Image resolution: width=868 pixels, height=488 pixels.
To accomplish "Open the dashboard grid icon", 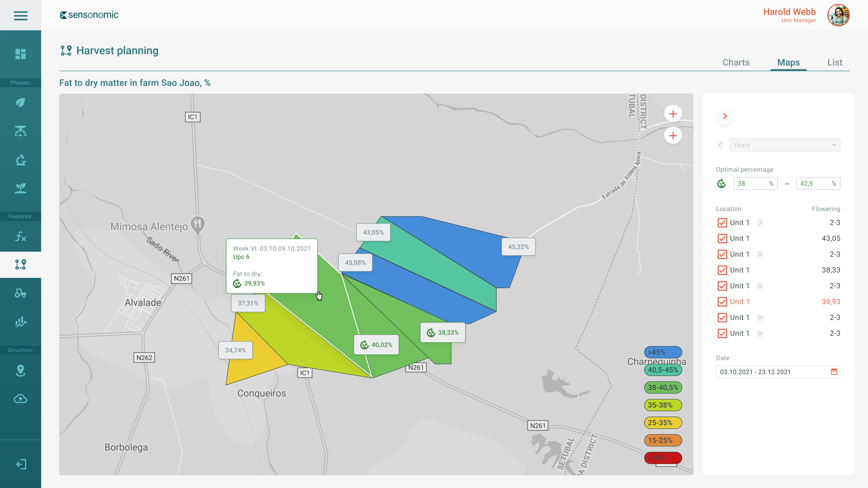I will point(21,54).
